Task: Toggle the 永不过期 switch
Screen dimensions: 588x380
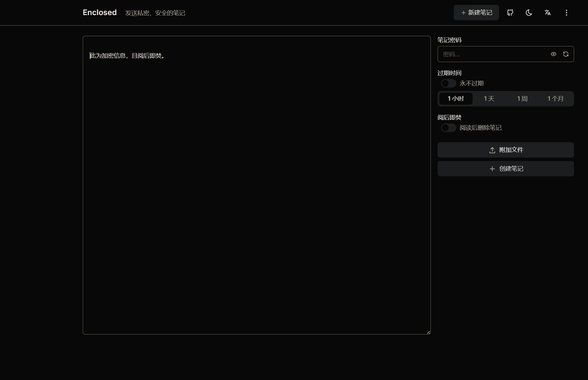Action: coord(448,83)
